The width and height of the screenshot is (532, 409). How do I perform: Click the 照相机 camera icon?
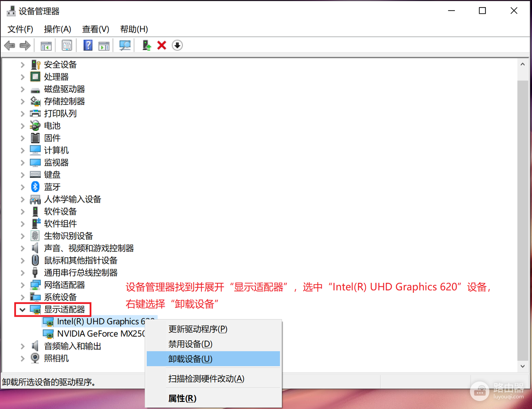click(x=35, y=358)
